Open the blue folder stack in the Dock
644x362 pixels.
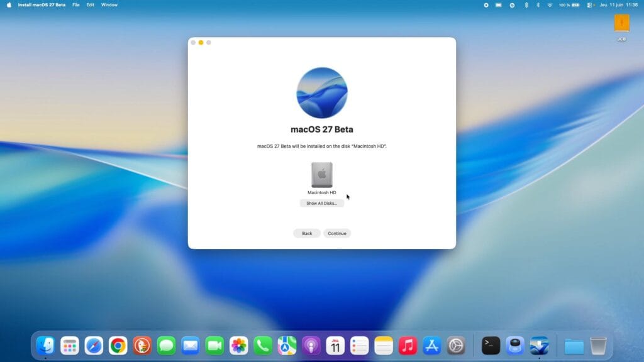click(x=574, y=346)
